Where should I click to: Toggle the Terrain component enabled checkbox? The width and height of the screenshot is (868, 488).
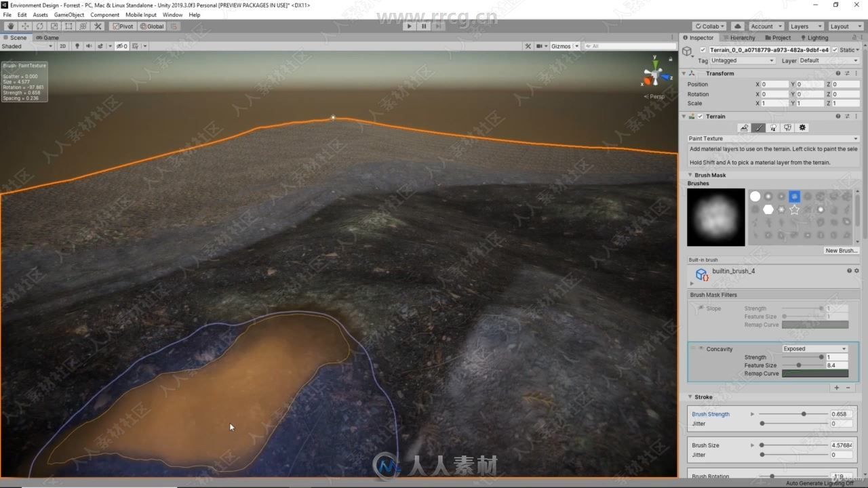tap(701, 117)
